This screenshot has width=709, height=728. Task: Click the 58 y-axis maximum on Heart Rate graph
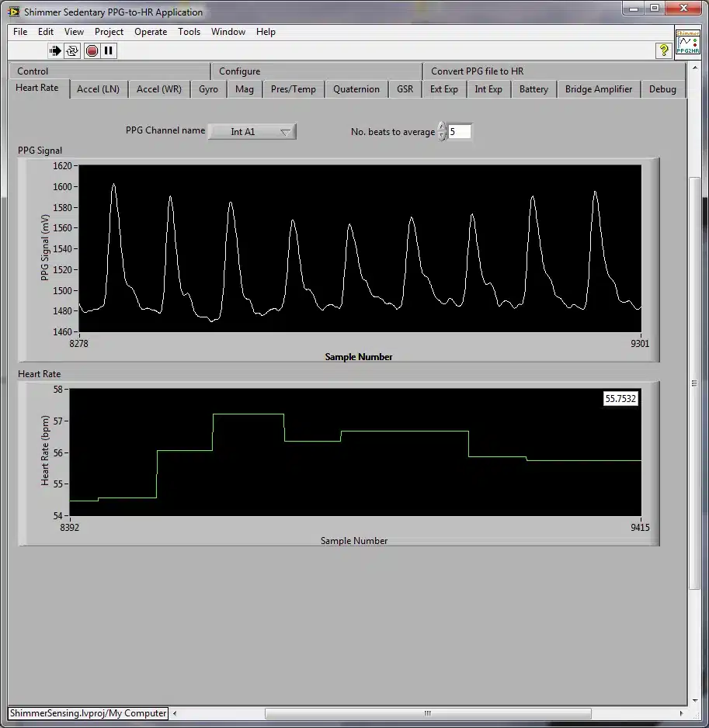click(x=57, y=390)
